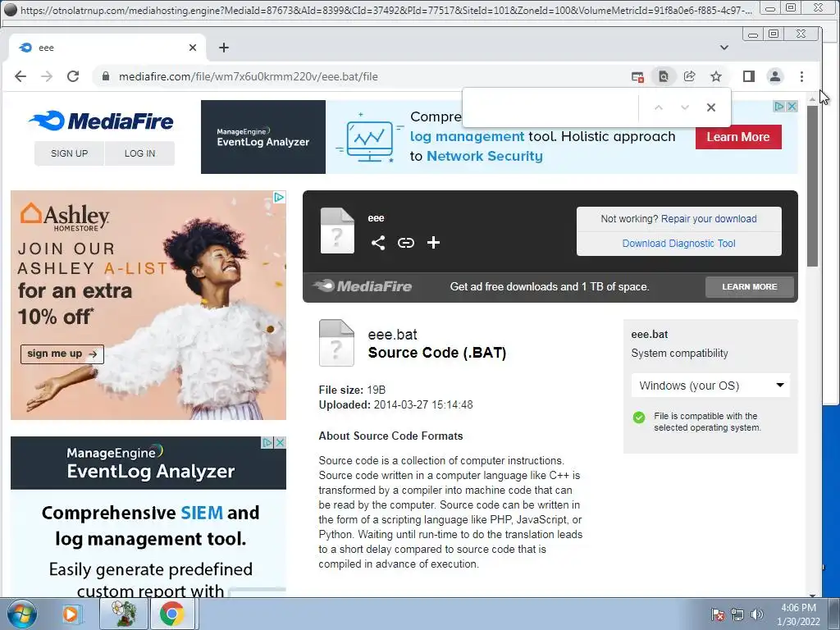Click the SIGN UP button
This screenshot has height=630, width=840.
[69, 153]
